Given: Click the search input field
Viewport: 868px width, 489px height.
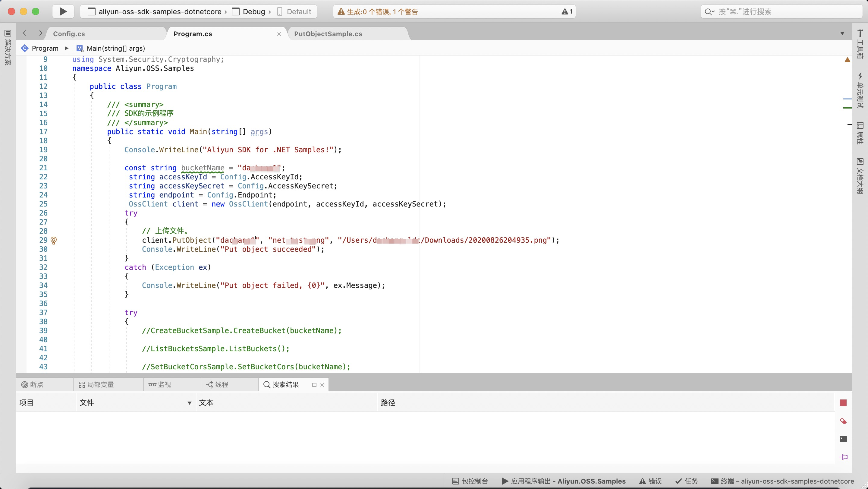Looking at the screenshot, I should (x=782, y=12).
